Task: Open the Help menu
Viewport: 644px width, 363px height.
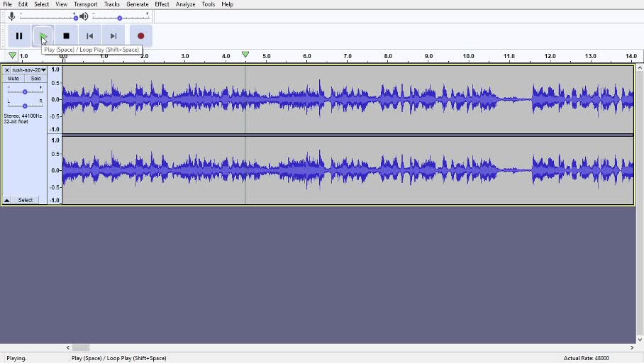Action: (x=227, y=4)
